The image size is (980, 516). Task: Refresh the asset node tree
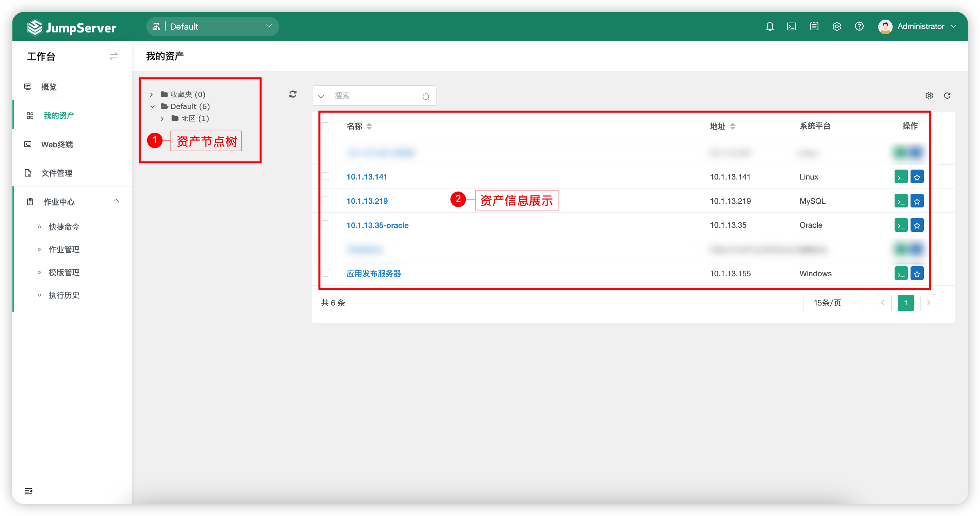pyautogui.click(x=293, y=94)
